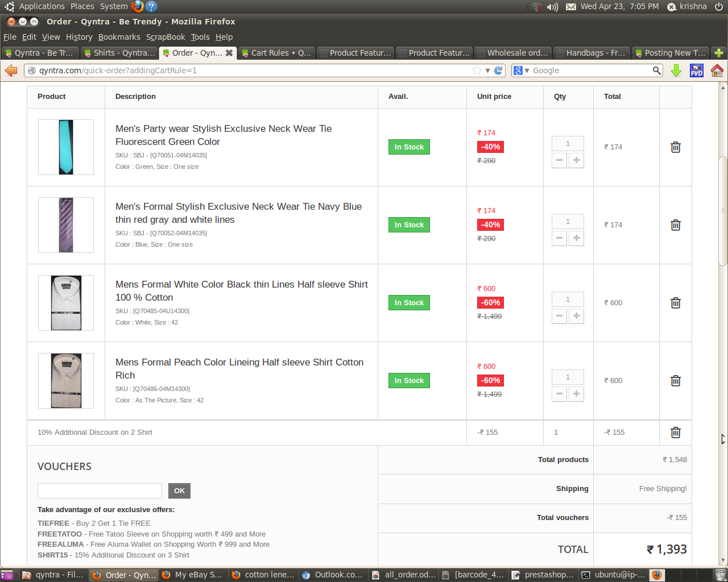728x582 pixels.
Task: Open the History menu
Action: pos(79,37)
